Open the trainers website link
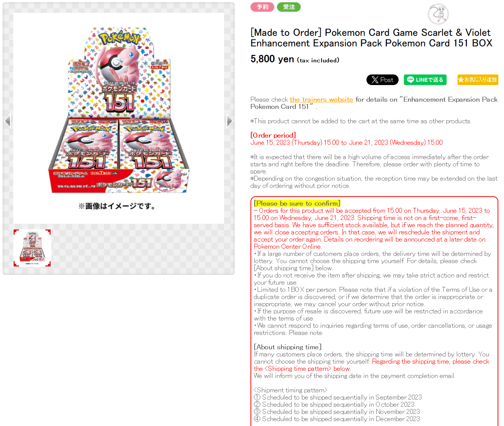504x426 pixels. (322, 99)
